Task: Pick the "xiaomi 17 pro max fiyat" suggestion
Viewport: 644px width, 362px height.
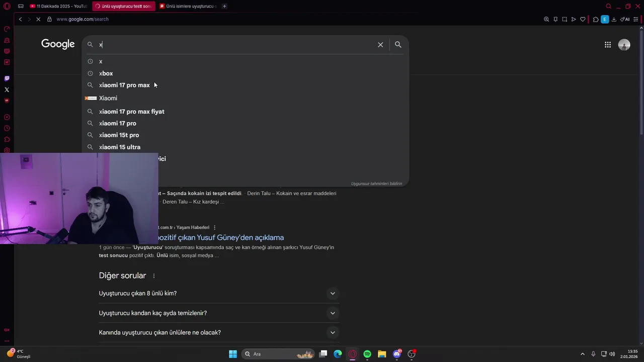Action: pyautogui.click(x=245, y=112)
